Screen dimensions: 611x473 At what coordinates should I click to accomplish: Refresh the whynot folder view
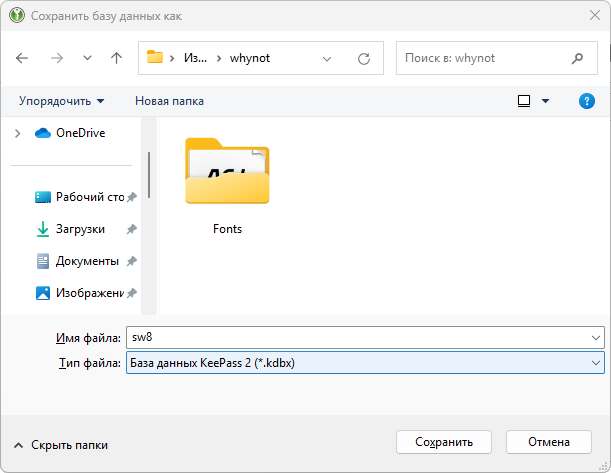point(364,58)
